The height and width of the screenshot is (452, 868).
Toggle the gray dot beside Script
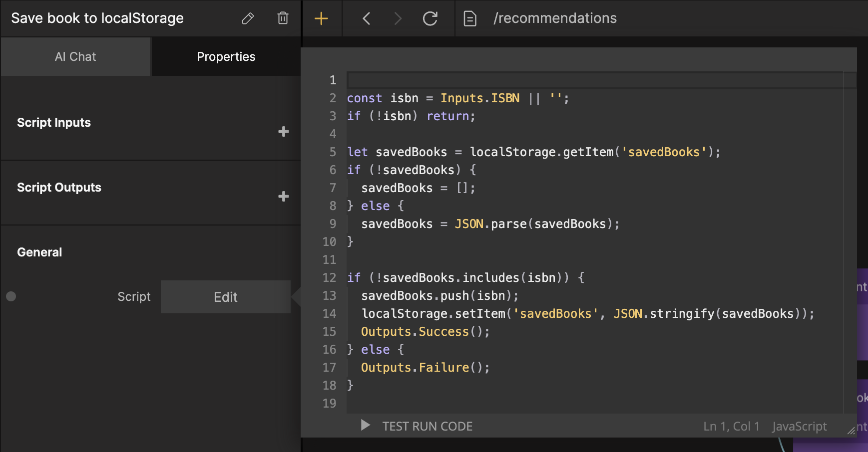pyautogui.click(x=11, y=296)
